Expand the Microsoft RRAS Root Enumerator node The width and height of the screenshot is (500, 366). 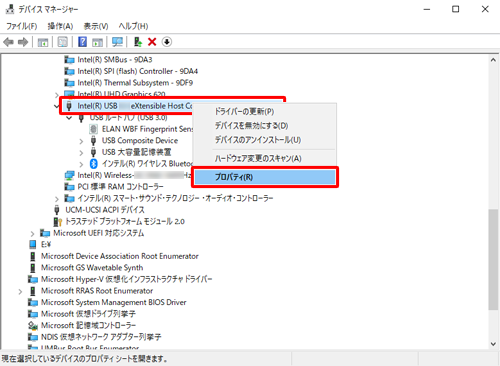[x=20, y=292]
